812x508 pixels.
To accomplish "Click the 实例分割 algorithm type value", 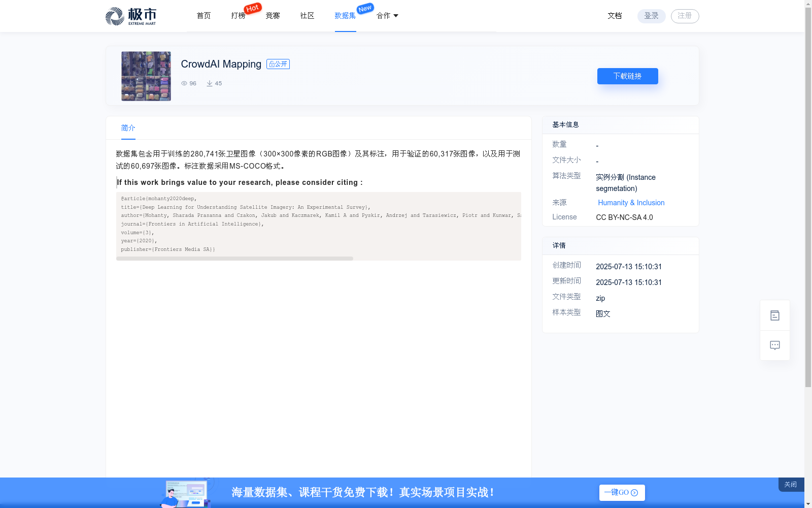I will coord(626,183).
